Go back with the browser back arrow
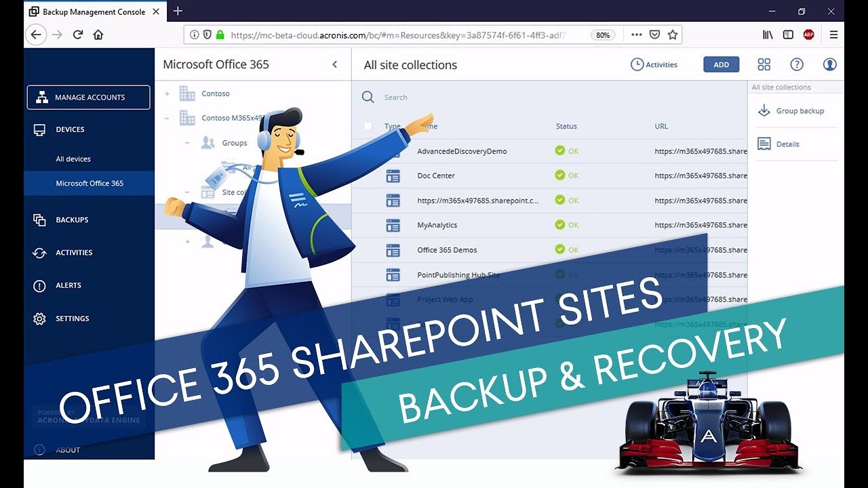This screenshot has width=868, height=488. click(x=36, y=35)
